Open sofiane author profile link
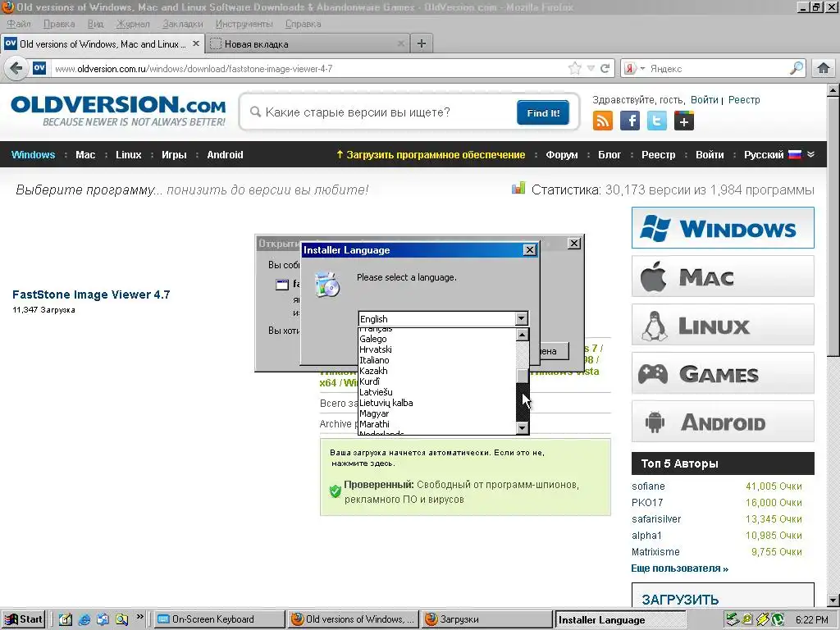The height and width of the screenshot is (630, 840). click(x=648, y=486)
